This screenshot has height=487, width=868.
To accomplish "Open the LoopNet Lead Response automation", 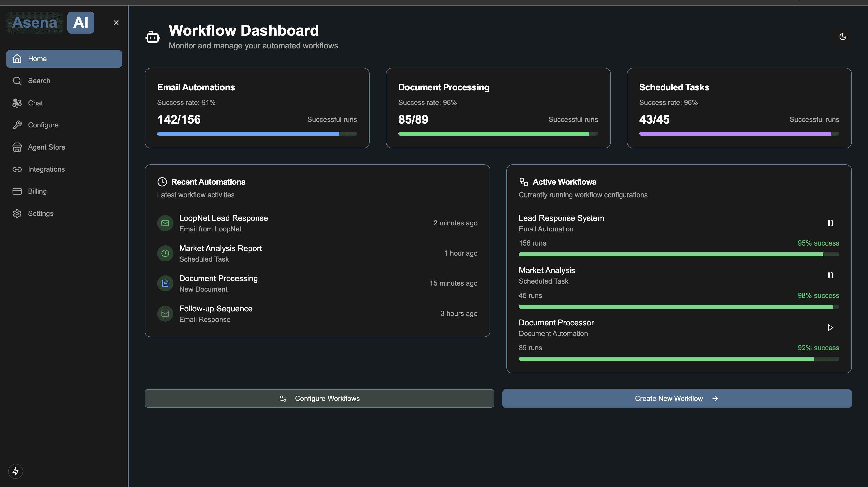I will (317, 223).
